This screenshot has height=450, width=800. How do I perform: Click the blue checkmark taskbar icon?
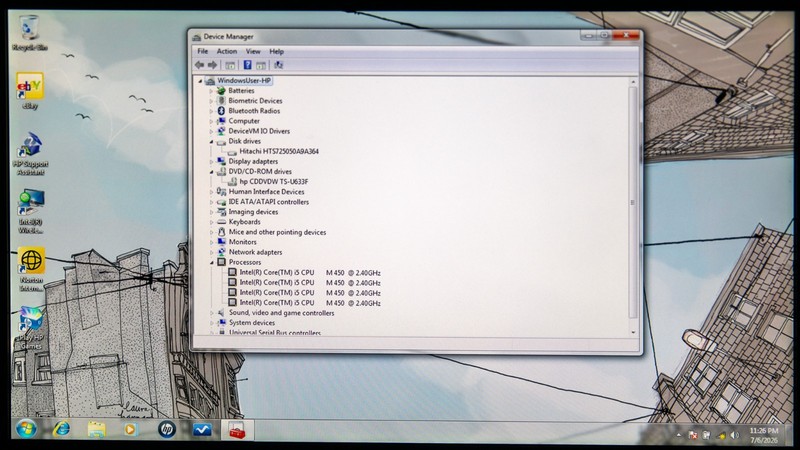pyautogui.click(x=202, y=430)
